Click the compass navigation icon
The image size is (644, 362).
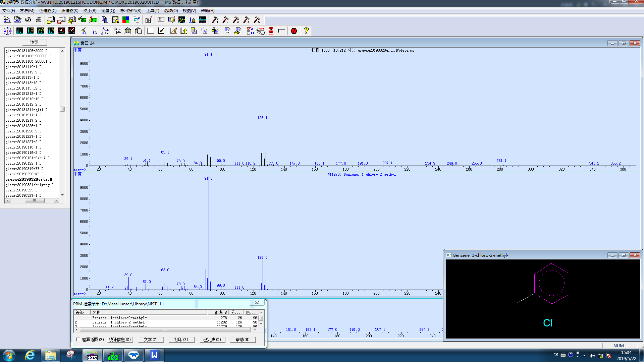7,31
